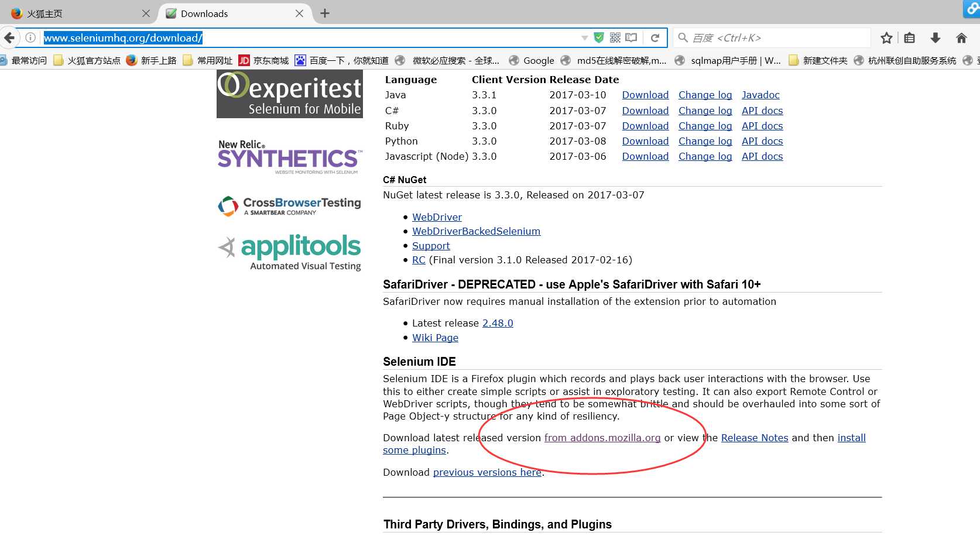980x536 pixels.
Task: Reload the current page
Action: [x=655, y=38]
